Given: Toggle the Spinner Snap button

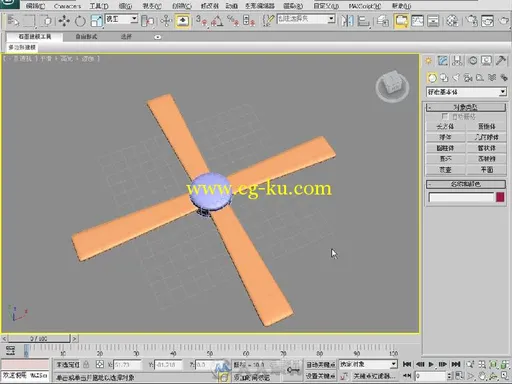Looking at the screenshot, I should (x=249, y=21).
